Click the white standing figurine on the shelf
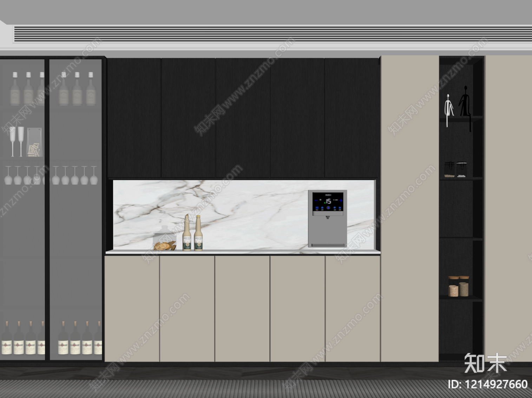The height and width of the screenshot is (398, 532). tap(448, 110)
